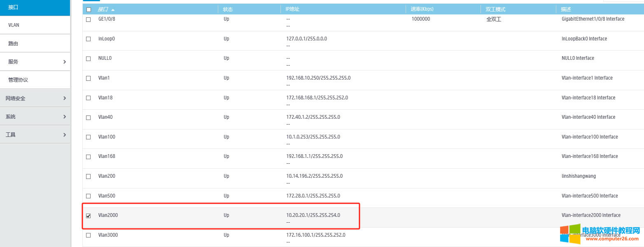This screenshot has height=247, width=644.
Task: Open the 路由 sidebar entry
Action: point(13,44)
